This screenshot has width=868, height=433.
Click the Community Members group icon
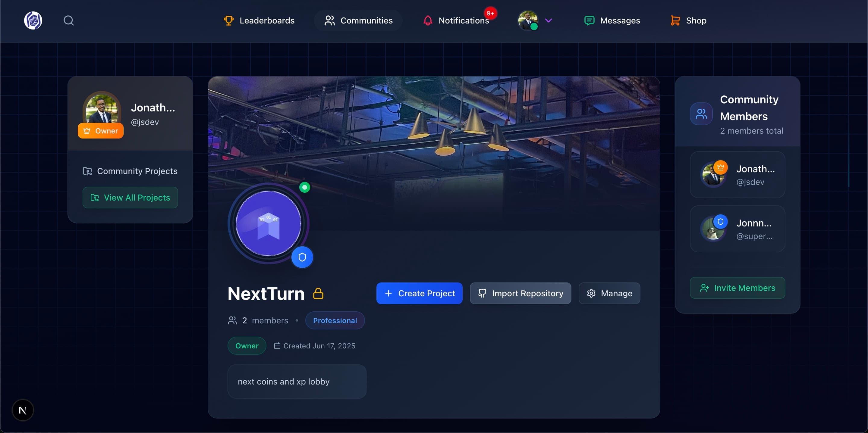pos(701,114)
